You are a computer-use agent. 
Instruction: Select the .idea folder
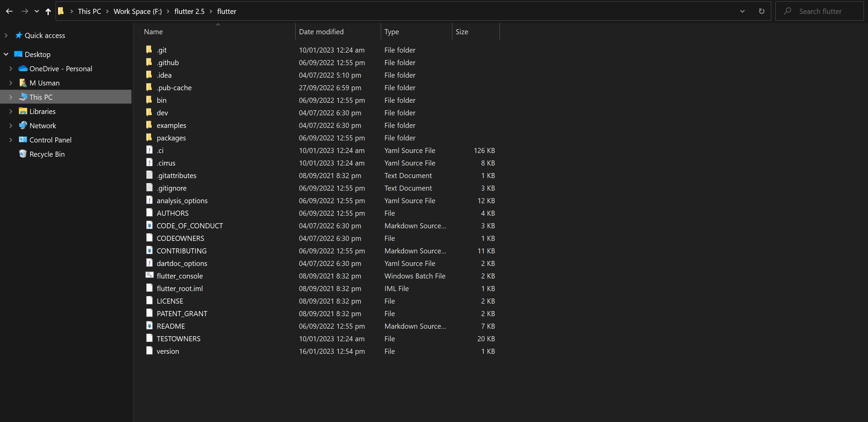(x=164, y=75)
